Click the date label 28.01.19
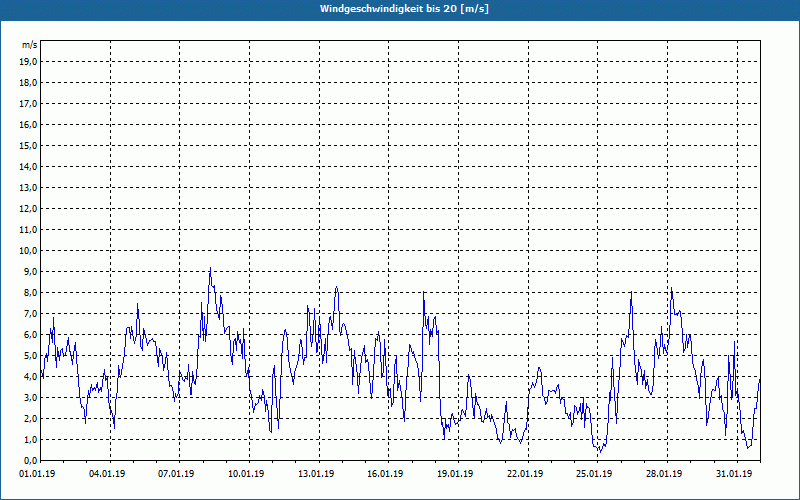This screenshot has height=500, width=800. click(664, 474)
